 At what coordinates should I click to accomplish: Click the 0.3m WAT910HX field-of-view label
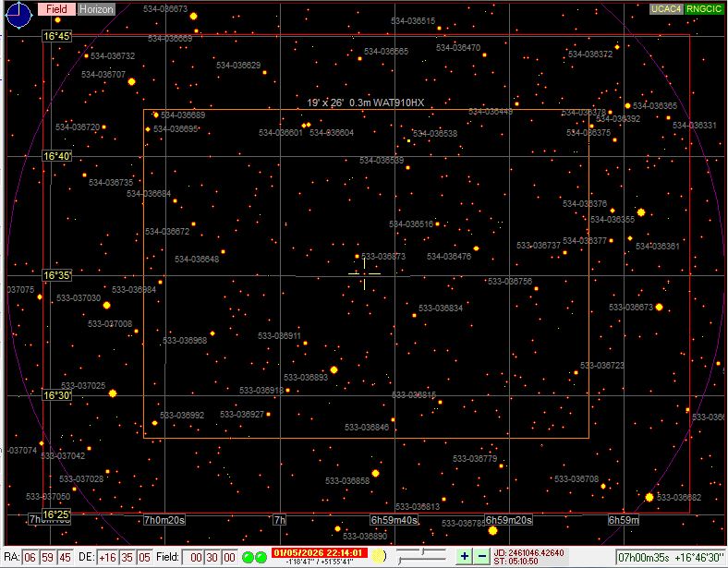(x=366, y=103)
